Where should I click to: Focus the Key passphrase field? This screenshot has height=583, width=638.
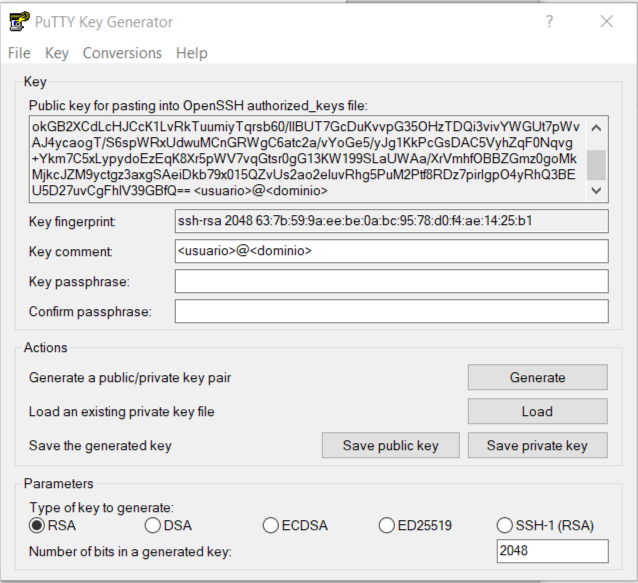(392, 281)
